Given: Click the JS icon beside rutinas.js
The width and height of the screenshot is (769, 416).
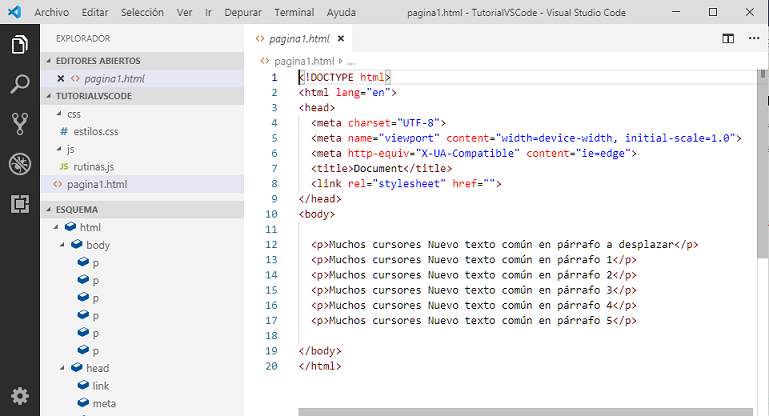Looking at the screenshot, I should (x=64, y=166).
